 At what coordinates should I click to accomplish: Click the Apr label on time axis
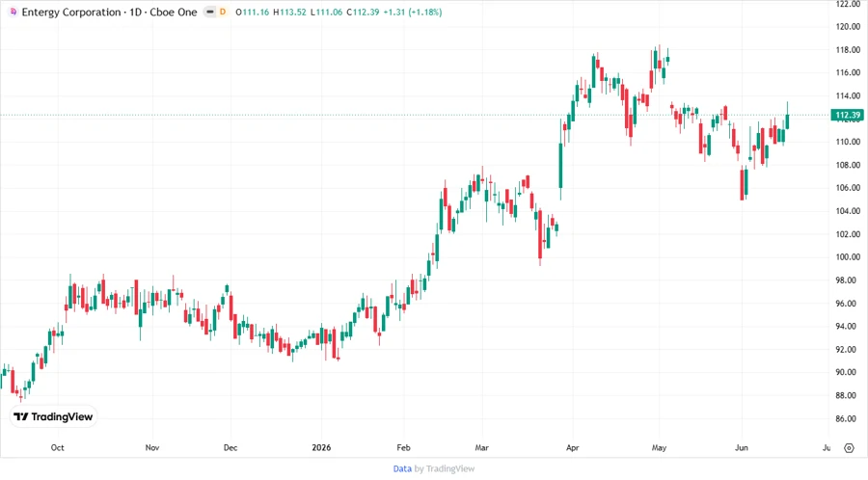pos(572,447)
